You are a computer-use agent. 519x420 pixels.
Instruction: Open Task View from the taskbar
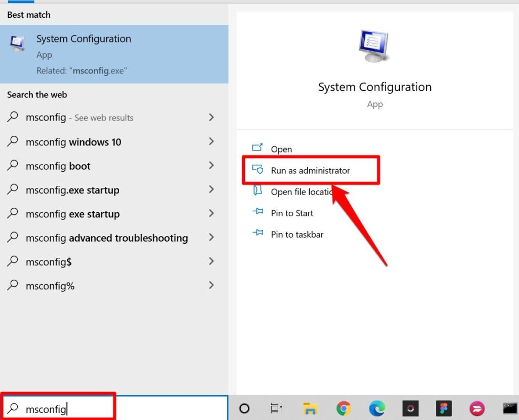[276, 408]
